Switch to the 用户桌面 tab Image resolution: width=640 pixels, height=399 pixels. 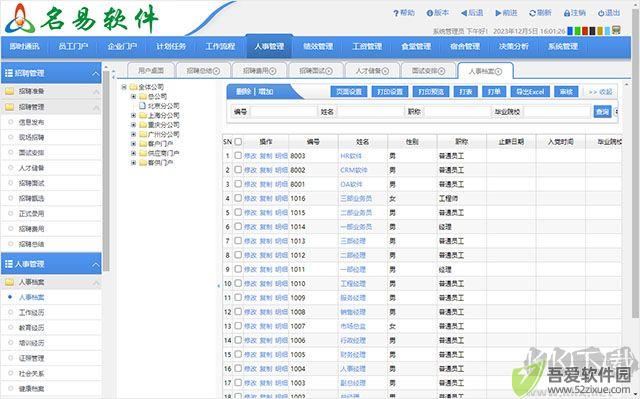click(x=151, y=71)
